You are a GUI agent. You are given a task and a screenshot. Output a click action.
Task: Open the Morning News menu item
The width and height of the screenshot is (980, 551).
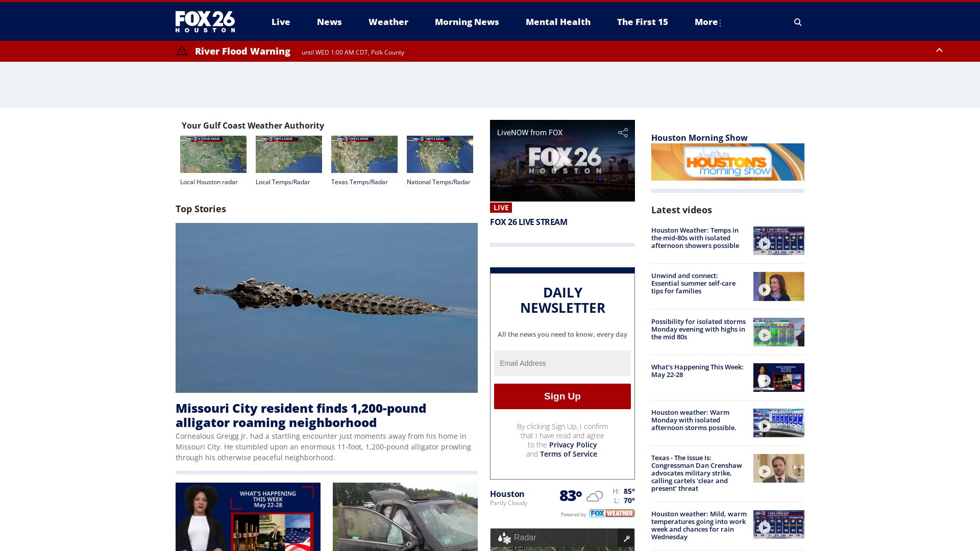[x=467, y=22]
